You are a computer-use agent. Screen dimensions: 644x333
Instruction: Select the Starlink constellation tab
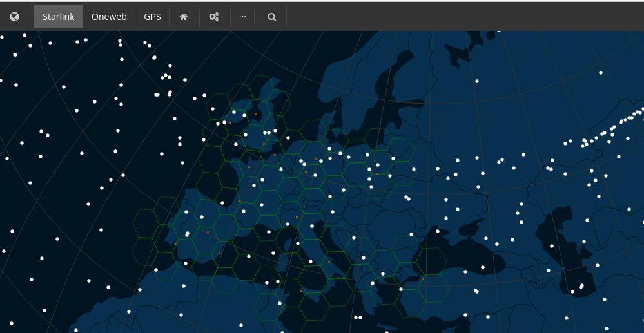click(58, 17)
